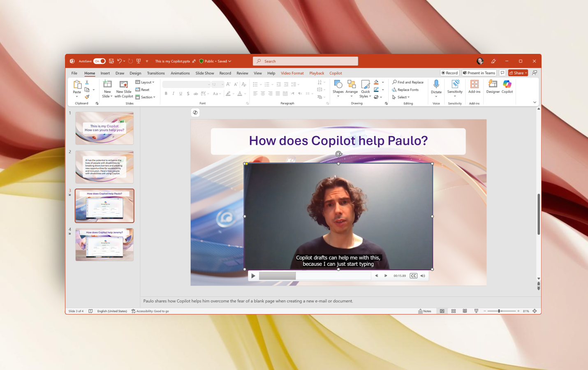Viewport: 588px width, 370px height.
Task: Click the vertical scrollbar of the slide pane
Action: point(539,214)
